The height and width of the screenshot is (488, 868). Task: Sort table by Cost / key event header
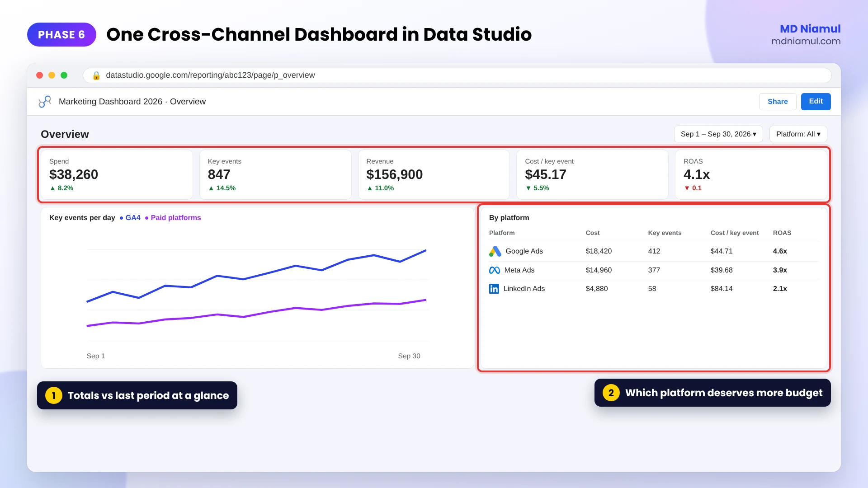[735, 233]
